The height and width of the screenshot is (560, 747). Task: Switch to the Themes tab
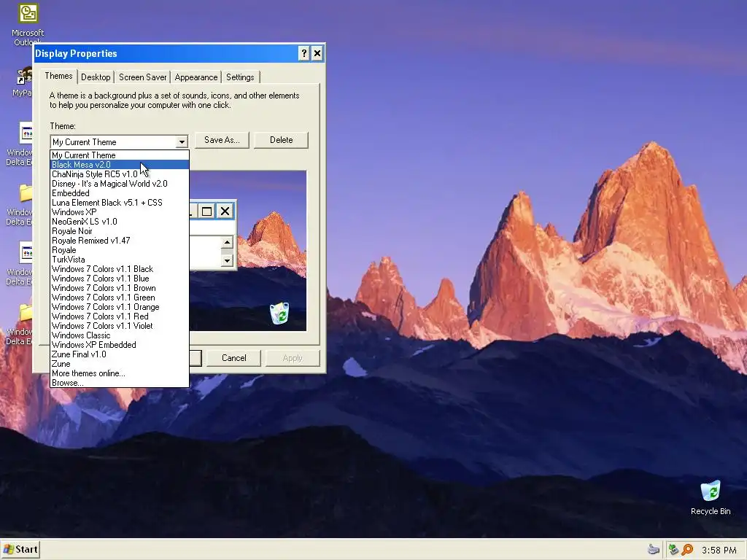58,76
